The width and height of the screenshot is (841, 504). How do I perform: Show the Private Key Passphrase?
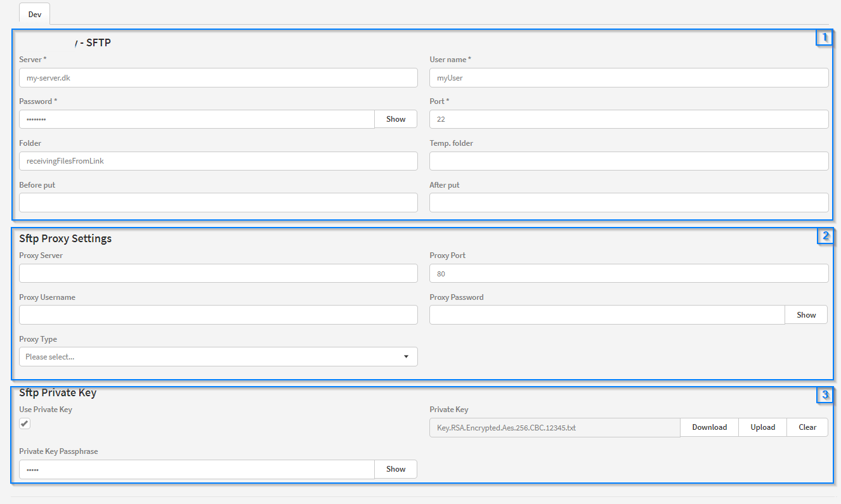pyautogui.click(x=396, y=469)
